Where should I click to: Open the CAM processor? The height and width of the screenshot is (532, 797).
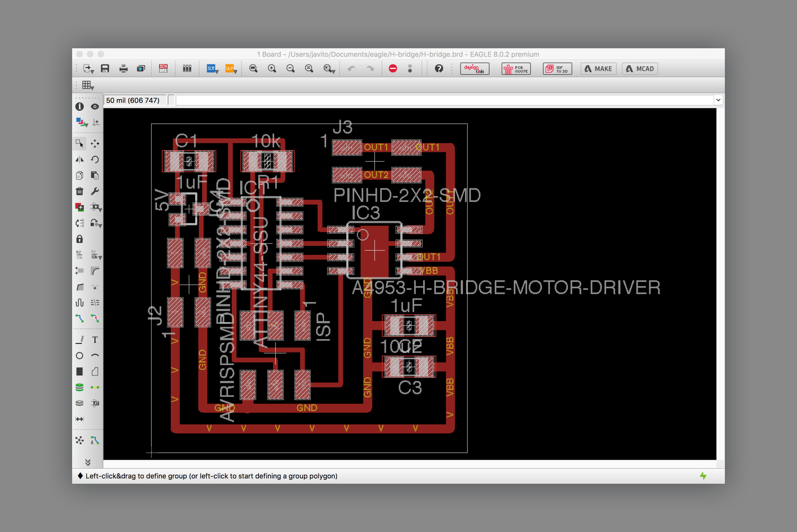coord(141,68)
